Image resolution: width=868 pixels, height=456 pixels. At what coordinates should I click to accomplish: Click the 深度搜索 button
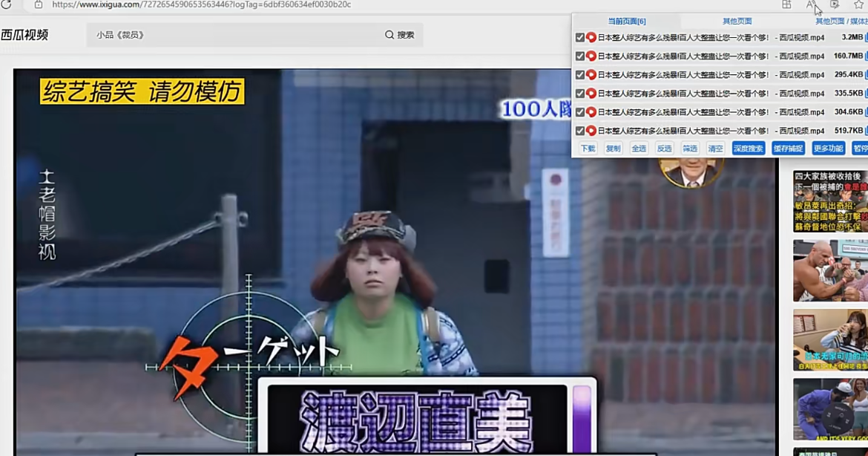[748, 149]
